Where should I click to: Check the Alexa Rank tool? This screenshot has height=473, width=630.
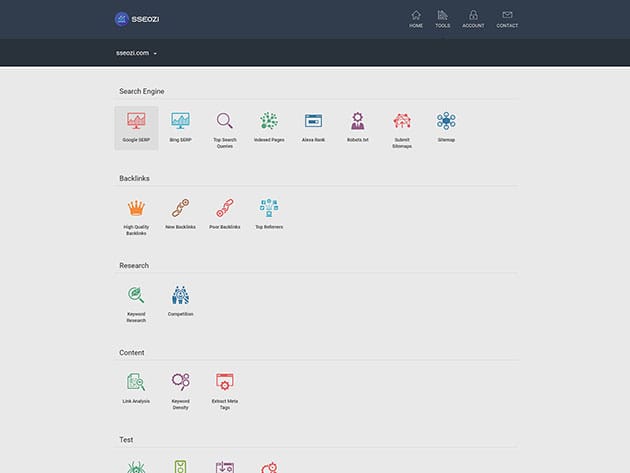(313, 127)
